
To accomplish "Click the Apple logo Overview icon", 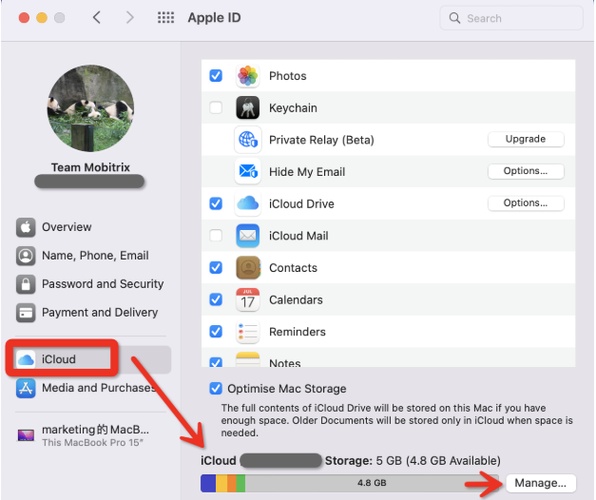I will tap(26, 227).
